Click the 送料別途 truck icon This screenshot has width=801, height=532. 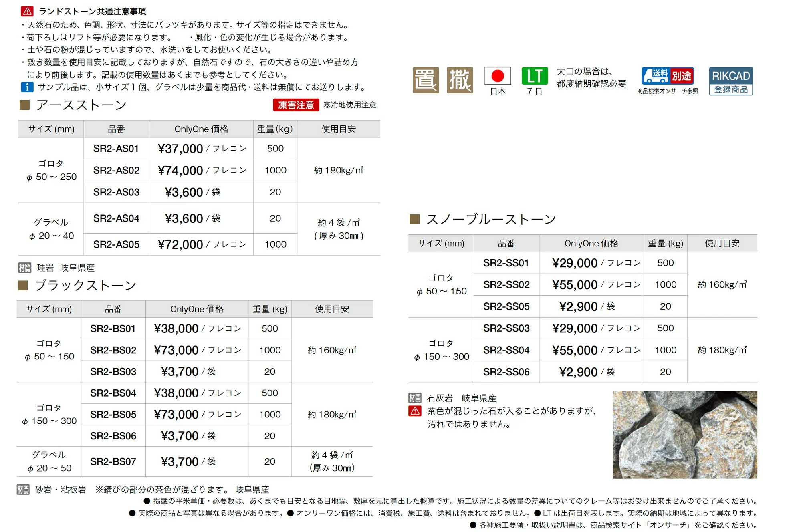point(668,76)
